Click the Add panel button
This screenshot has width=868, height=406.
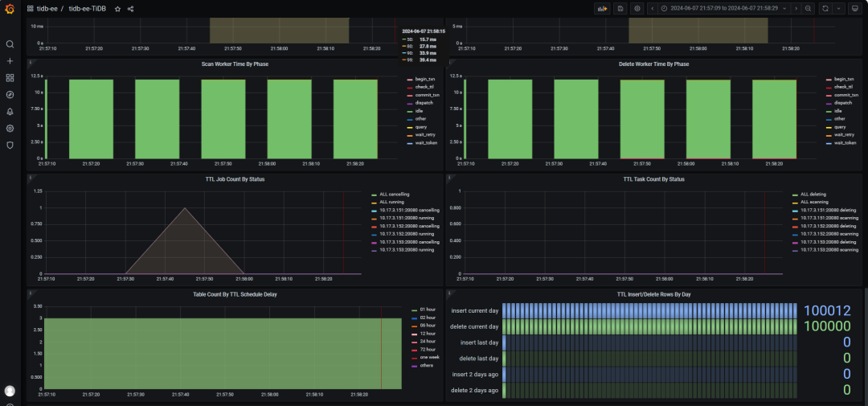tap(602, 9)
